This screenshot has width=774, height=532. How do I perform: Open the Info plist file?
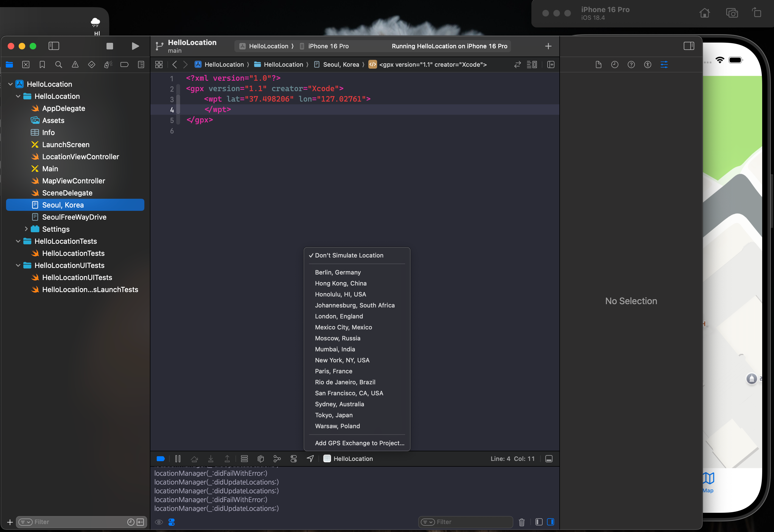click(48, 132)
